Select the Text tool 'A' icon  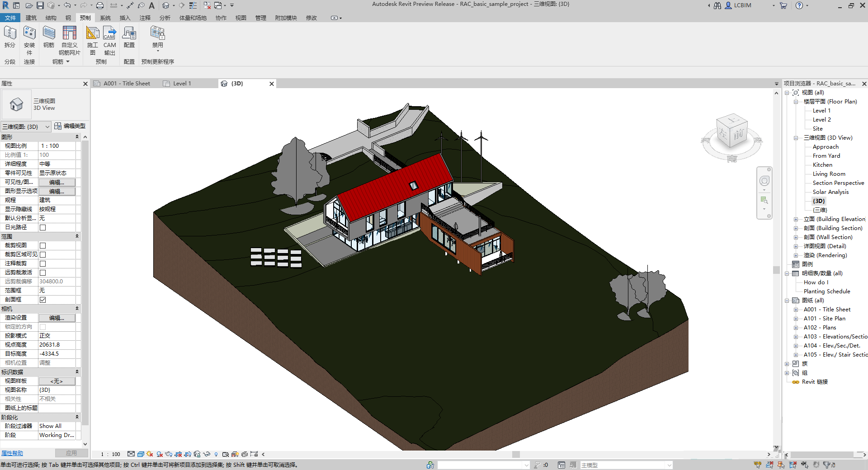[x=152, y=5]
